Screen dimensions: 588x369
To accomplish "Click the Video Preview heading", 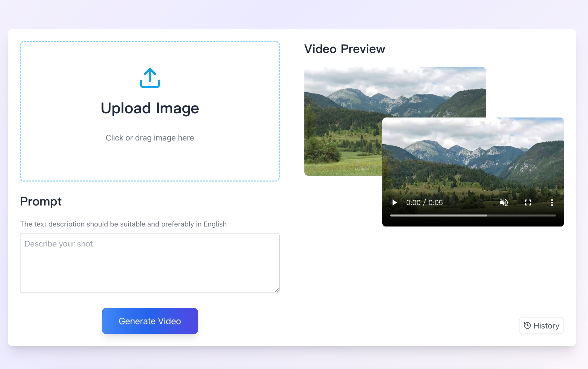I will [x=344, y=49].
